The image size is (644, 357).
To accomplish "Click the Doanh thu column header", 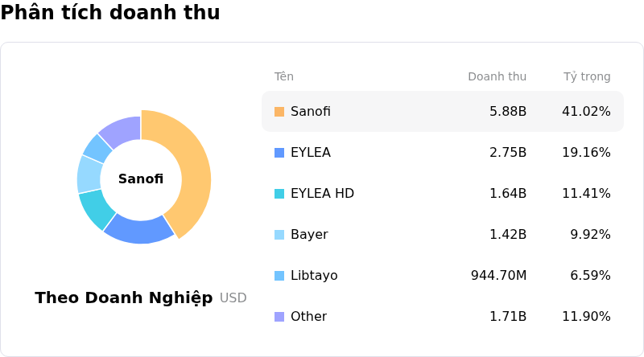I will (x=497, y=77).
